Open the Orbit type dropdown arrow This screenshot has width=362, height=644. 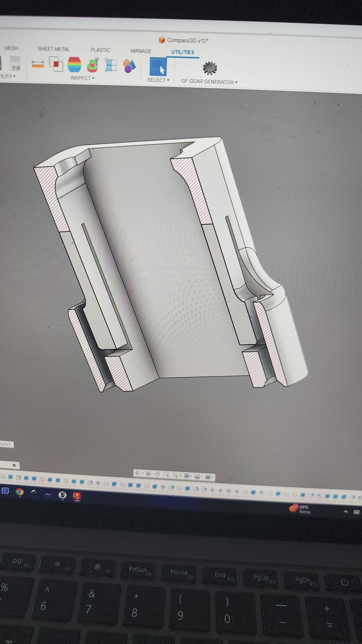pyautogui.click(x=143, y=473)
